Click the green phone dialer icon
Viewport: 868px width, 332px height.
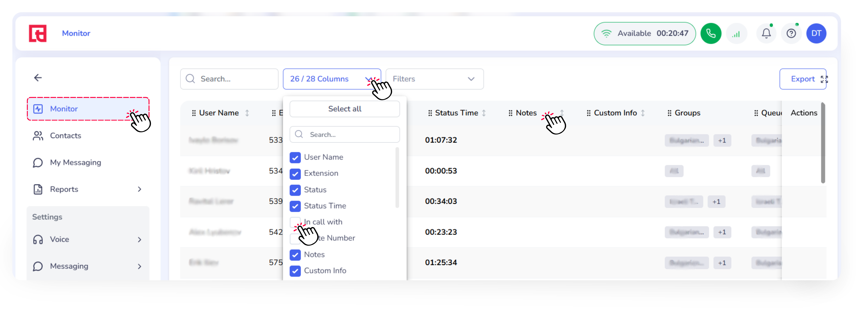pyautogui.click(x=711, y=33)
